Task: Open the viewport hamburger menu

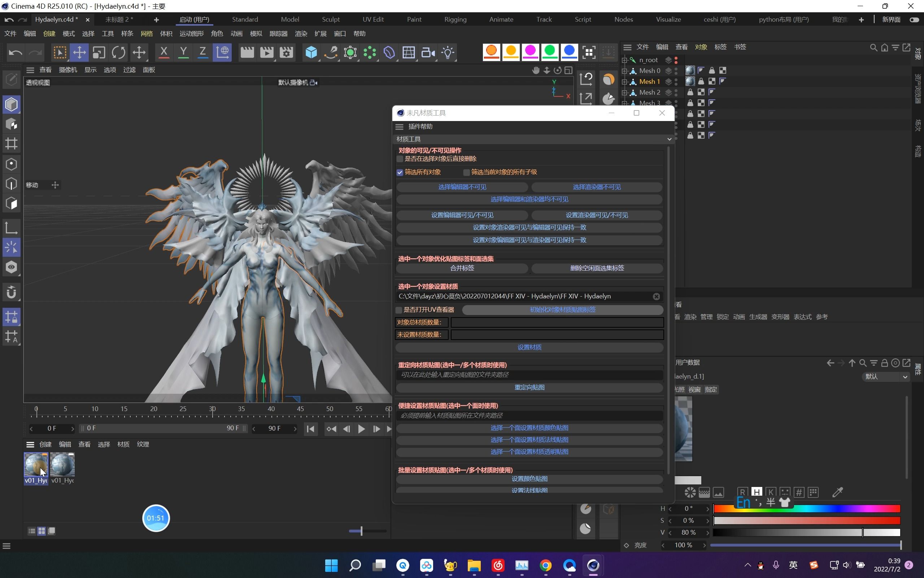Action: 30,70
